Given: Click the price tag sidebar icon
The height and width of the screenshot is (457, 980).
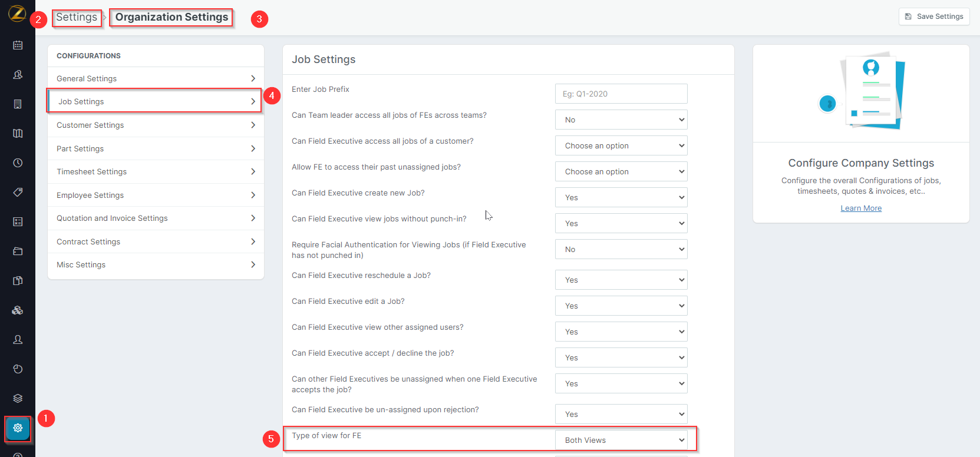Looking at the screenshot, I should (x=18, y=193).
